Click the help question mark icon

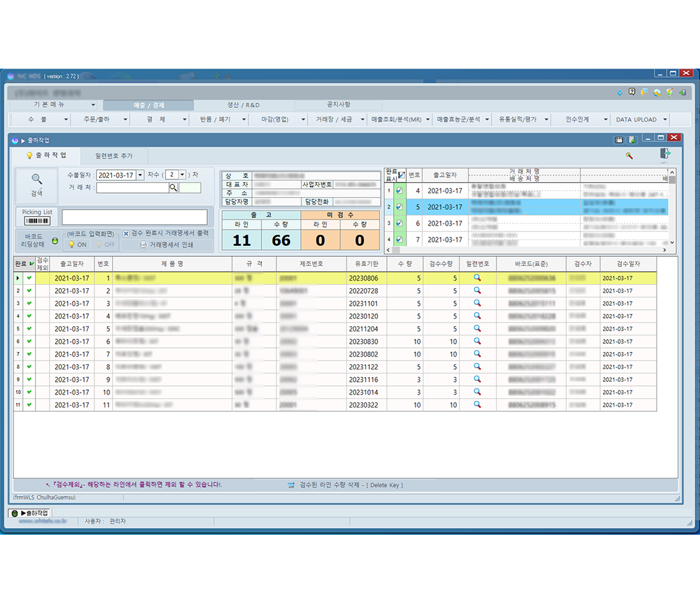631,92
